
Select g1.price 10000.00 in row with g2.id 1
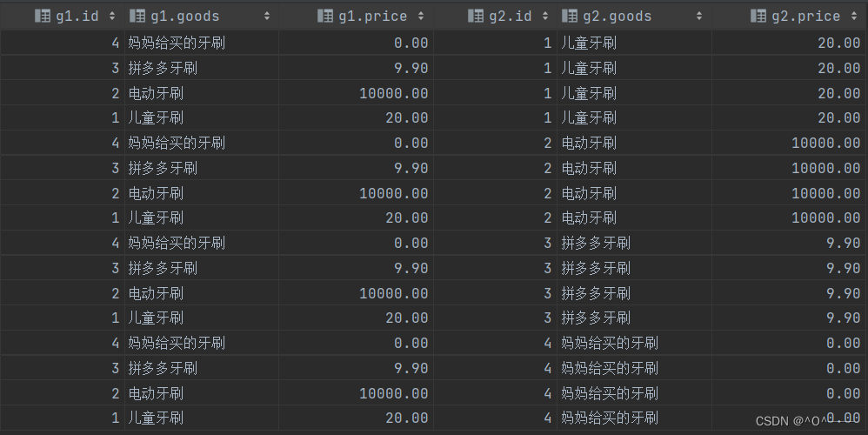(x=394, y=93)
